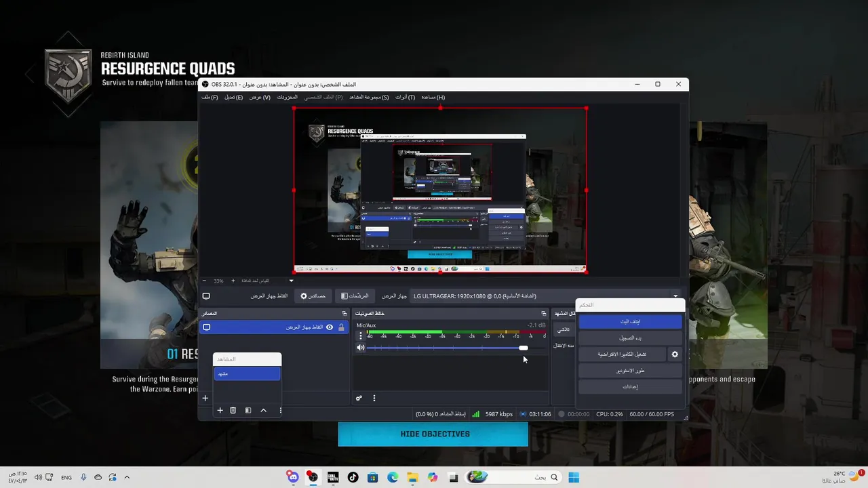The image size is (868, 488).
Task: Open Windows Start button on taskbar
Action: click(x=574, y=477)
